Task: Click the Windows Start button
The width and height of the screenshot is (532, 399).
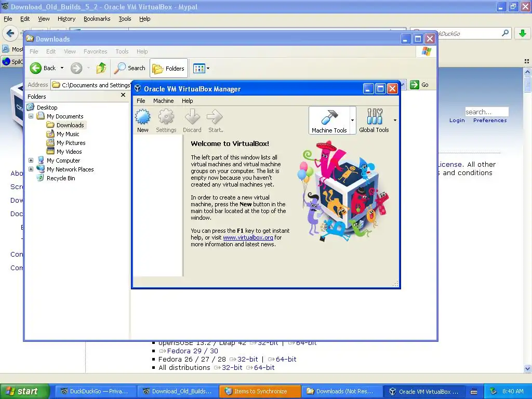Action: point(24,391)
